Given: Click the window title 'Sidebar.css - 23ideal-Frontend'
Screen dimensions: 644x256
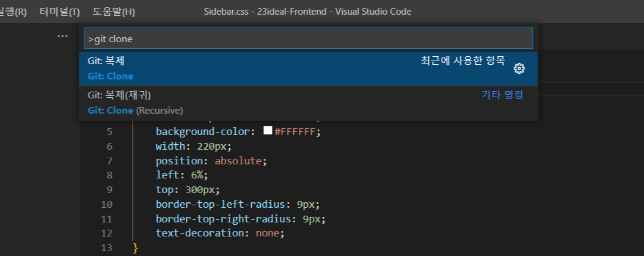Looking at the screenshot, I should (x=267, y=12).
